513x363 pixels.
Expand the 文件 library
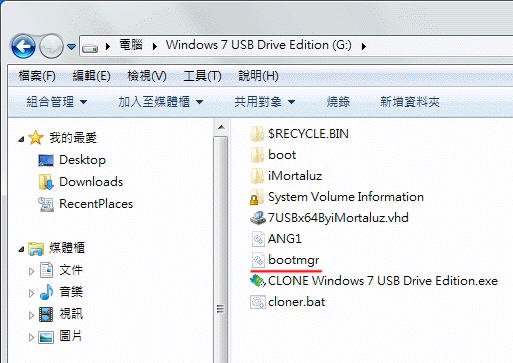[31, 271]
